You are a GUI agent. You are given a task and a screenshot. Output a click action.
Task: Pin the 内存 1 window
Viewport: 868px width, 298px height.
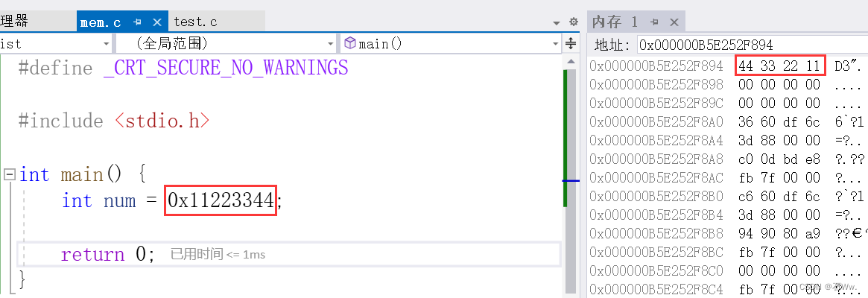coord(654,22)
